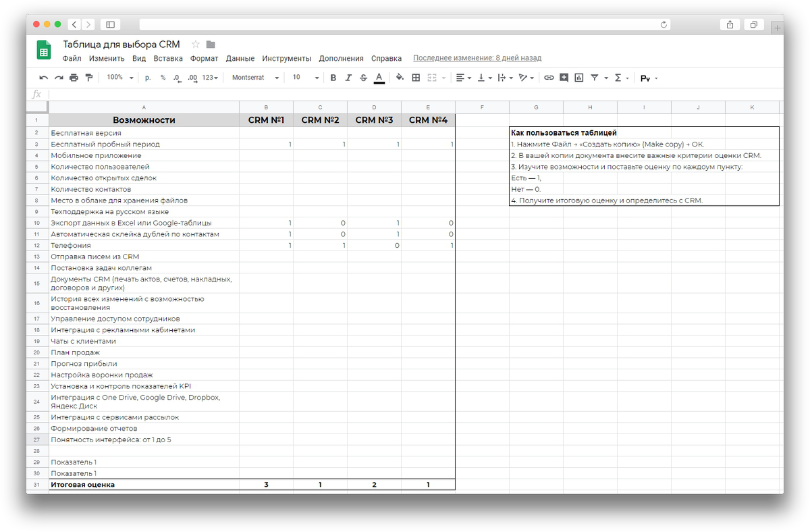This screenshot has width=810, height=532.
Task: Decrease decimal places
Action: point(177,78)
